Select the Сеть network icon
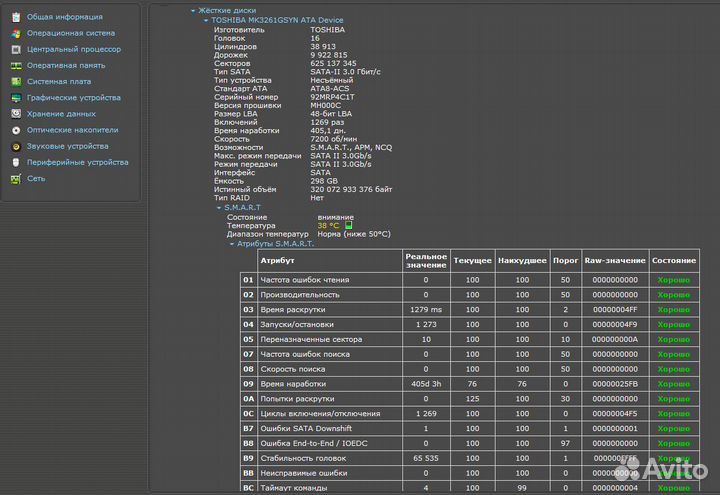The width and height of the screenshot is (720, 495). (x=15, y=178)
